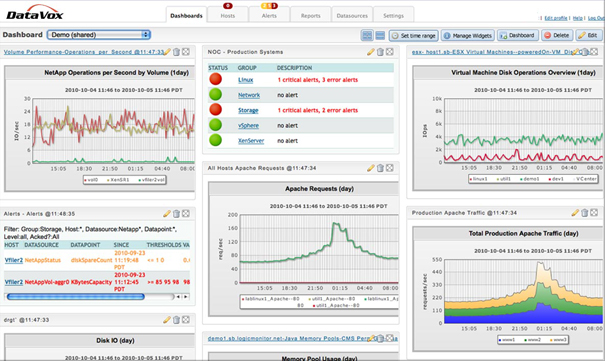Open the Storage group link

248,110
